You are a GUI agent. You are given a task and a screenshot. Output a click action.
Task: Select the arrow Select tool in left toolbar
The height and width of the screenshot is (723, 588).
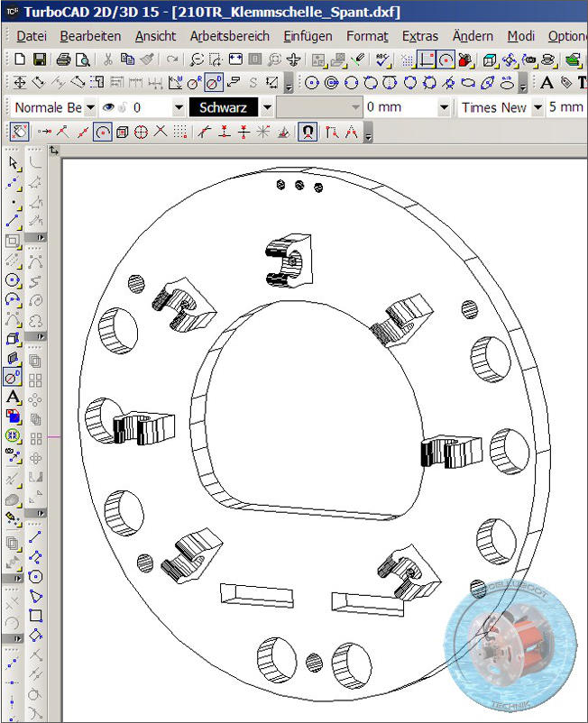point(13,163)
